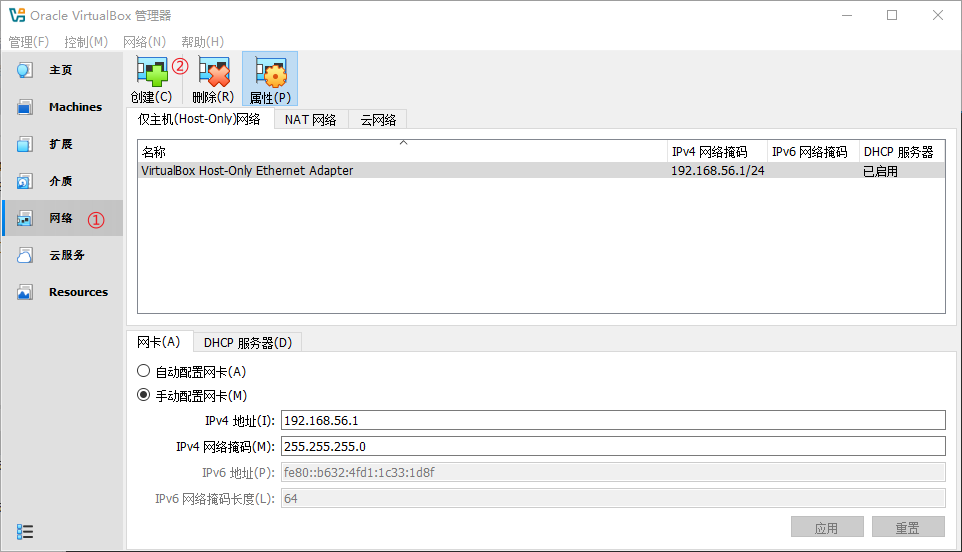Switch to 云网络 tab

click(378, 120)
